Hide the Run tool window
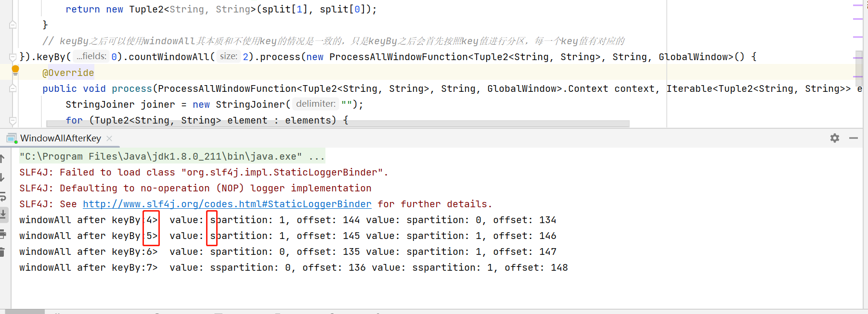The image size is (868, 314). [854, 138]
